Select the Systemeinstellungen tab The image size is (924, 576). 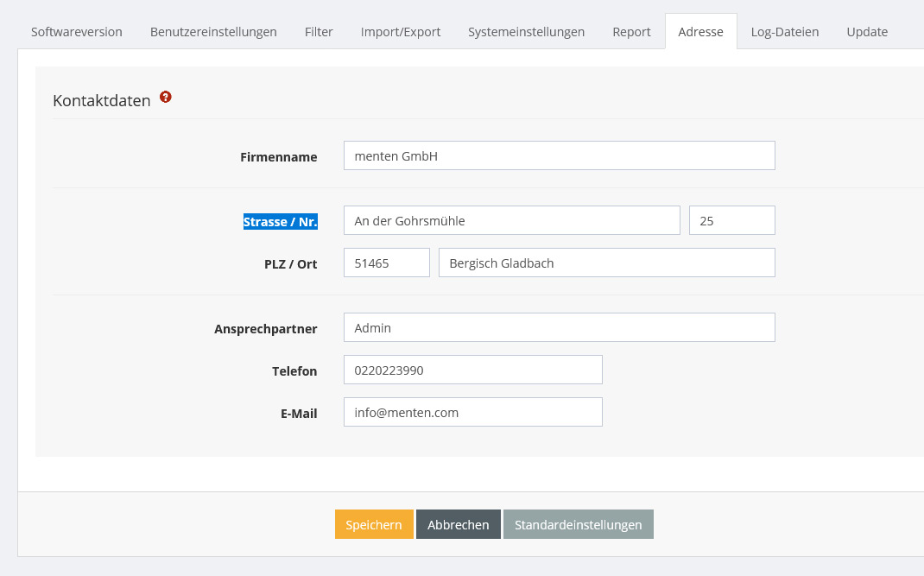click(x=526, y=32)
